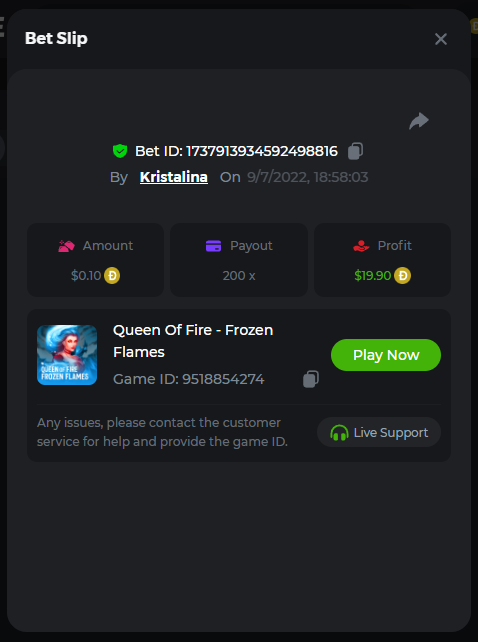
Task: Click the Bet ID number text
Action: coord(262,151)
